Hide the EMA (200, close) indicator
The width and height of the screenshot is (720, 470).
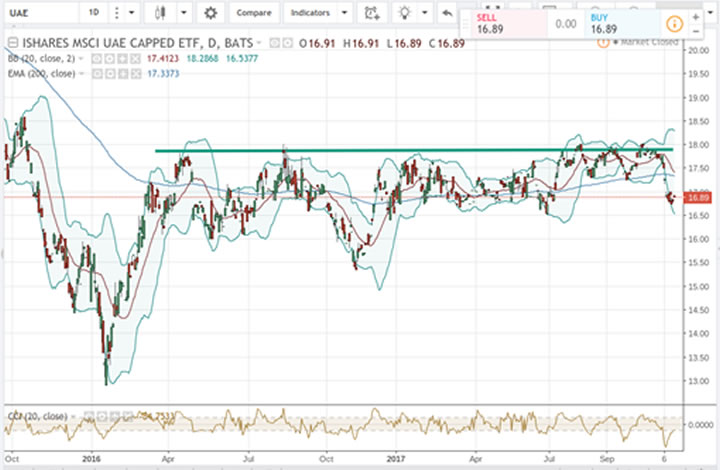[96, 74]
